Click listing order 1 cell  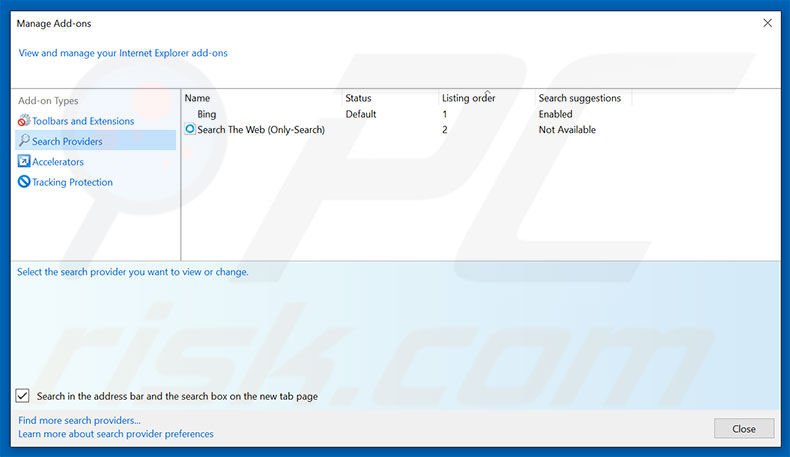click(x=444, y=114)
